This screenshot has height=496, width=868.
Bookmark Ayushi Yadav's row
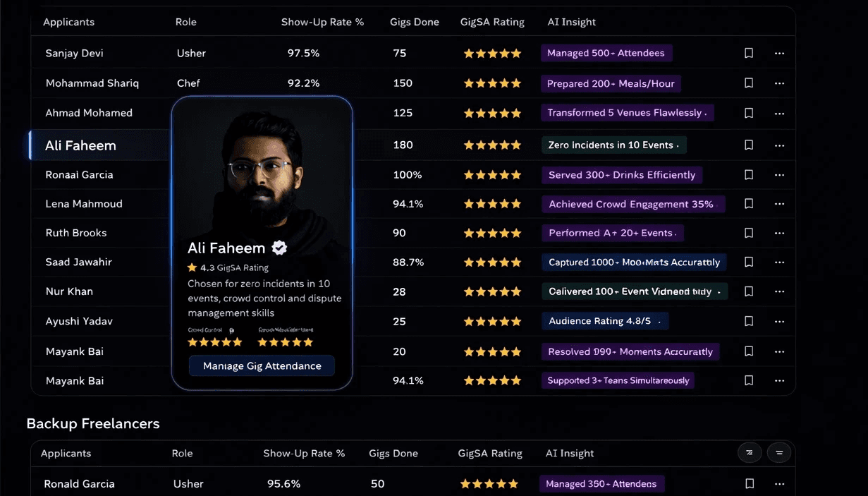click(749, 321)
